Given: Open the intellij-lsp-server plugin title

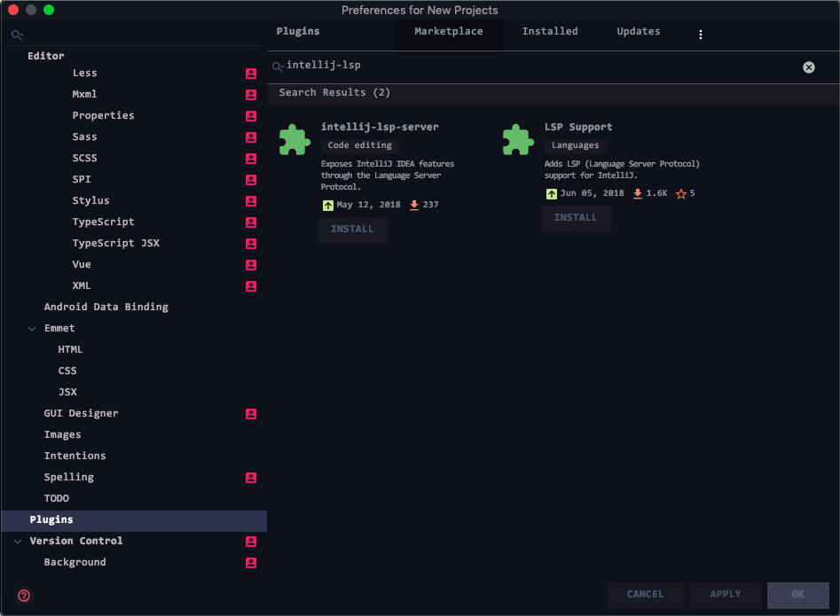Looking at the screenshot, I should (380, 128).
